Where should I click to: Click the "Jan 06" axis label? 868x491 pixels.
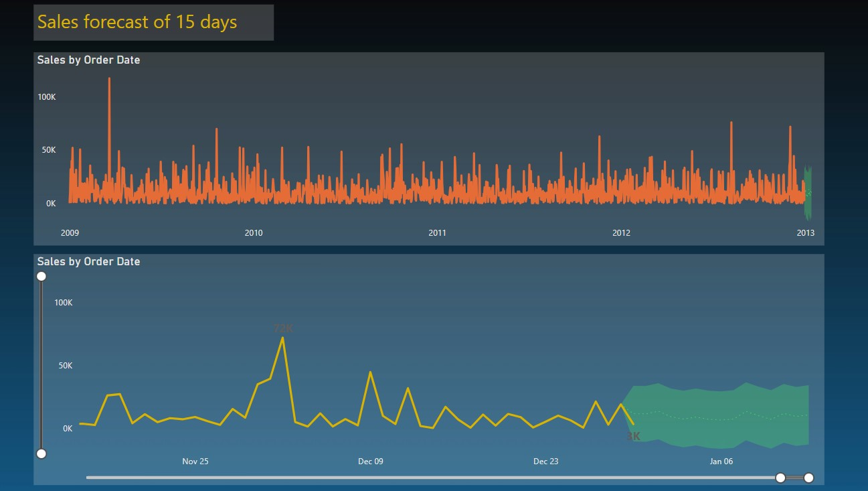(721, 461)
